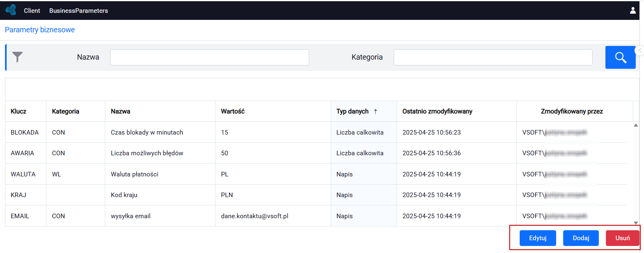Open the Client menu
Viewport: 644px width, 253px height.
[x=32, y=11]
